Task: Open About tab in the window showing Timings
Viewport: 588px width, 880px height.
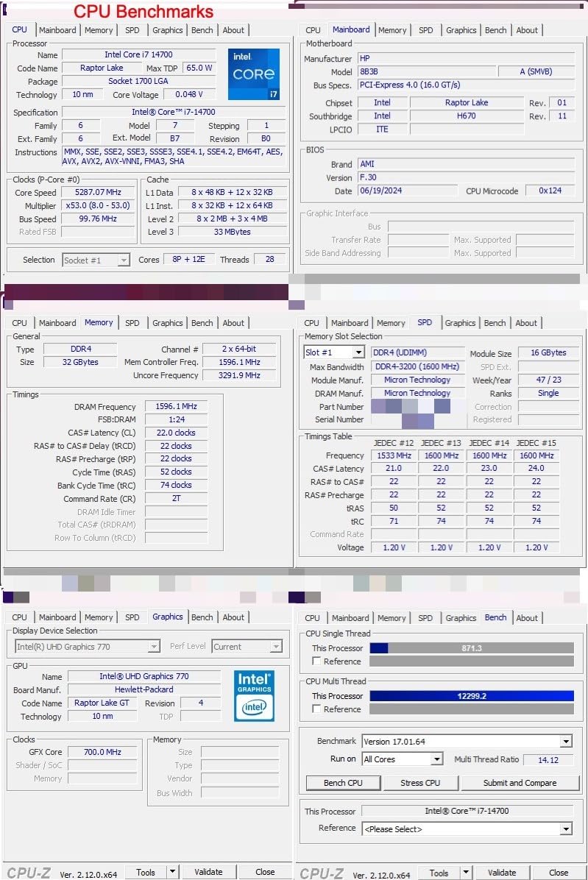Action: (x=233, y=323)
